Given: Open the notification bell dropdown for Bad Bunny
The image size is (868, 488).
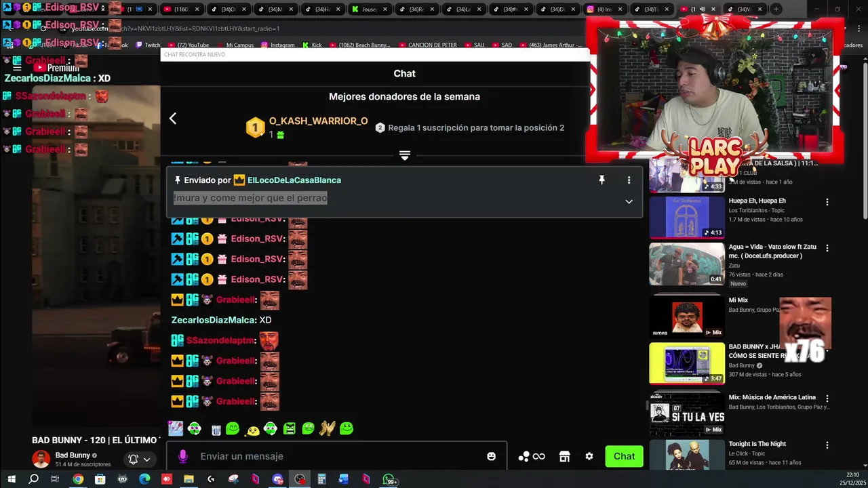Looking at the screenshot, I should [139, 459].
